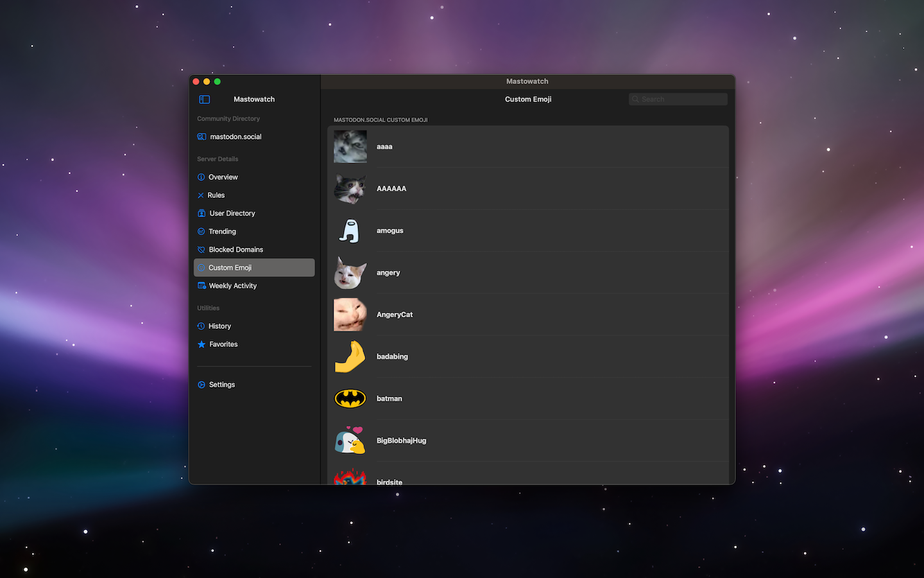Focus the Search field
Screen dimensions: 924x578
tap(678, 100)
